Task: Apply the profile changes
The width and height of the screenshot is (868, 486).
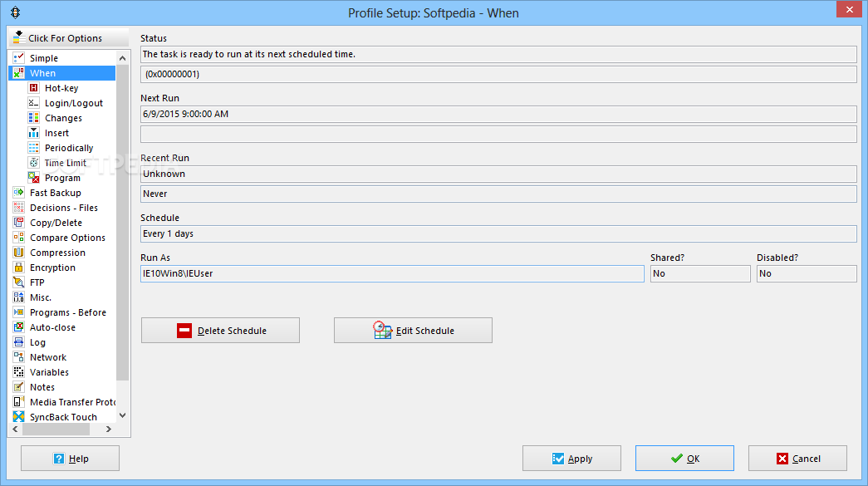Action: [571, 459]
